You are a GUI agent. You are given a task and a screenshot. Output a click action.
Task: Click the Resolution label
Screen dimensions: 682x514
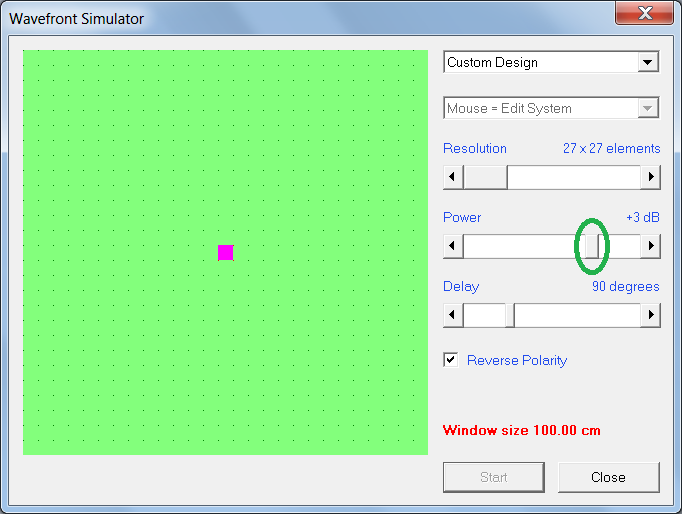(x=475, y=148)
